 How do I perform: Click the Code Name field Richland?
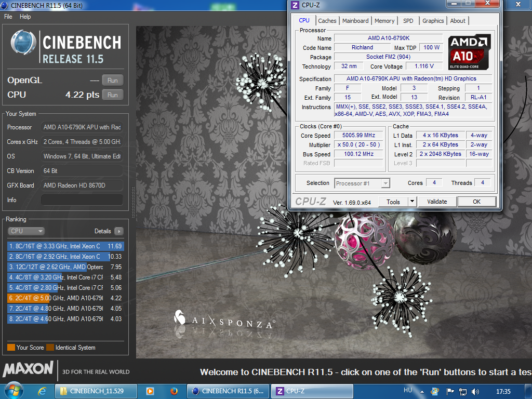pyautogui.click(x=362, y=47)
